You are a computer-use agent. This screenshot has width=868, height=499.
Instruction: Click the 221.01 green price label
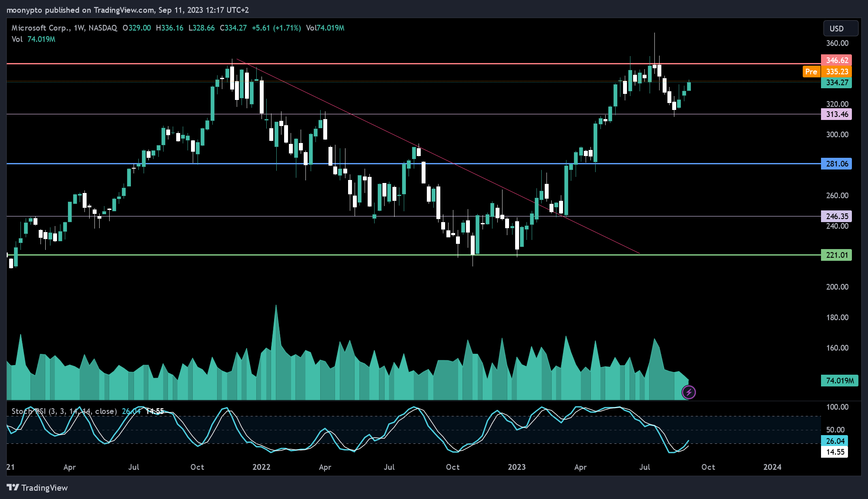tap(836, 255)
